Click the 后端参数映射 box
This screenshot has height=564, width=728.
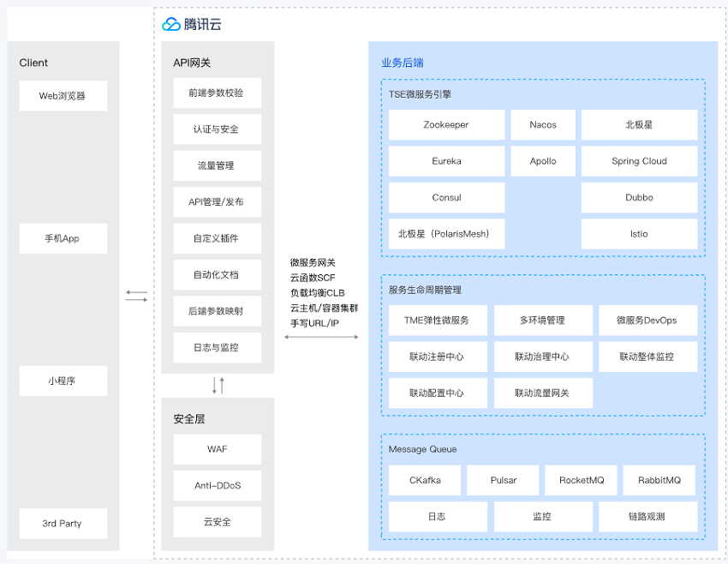pos(218,311)
